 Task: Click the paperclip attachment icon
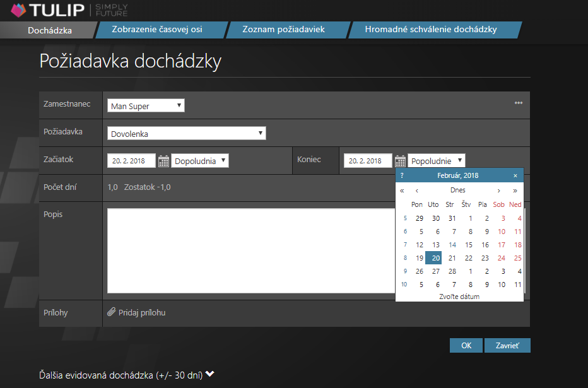(112, 312)
